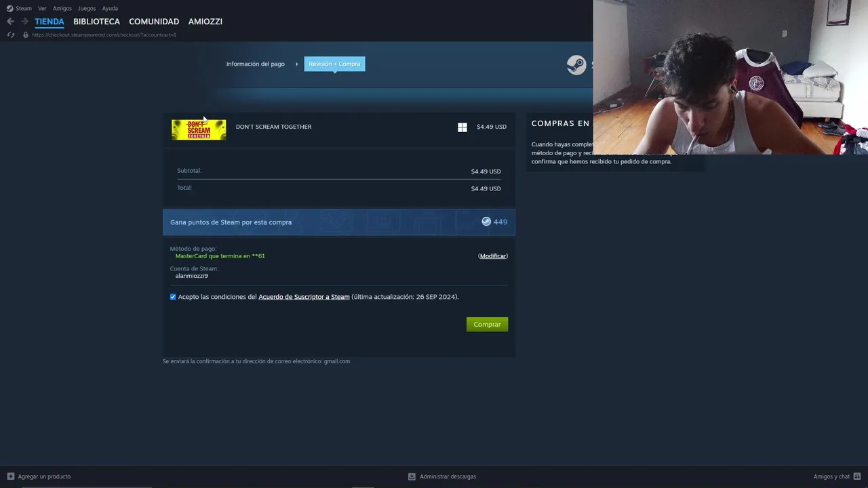Image resolution: width=868 pixels, height=488 pixels.
Task: Click the Steam points coin icon
Action: (x=486, y=222)
